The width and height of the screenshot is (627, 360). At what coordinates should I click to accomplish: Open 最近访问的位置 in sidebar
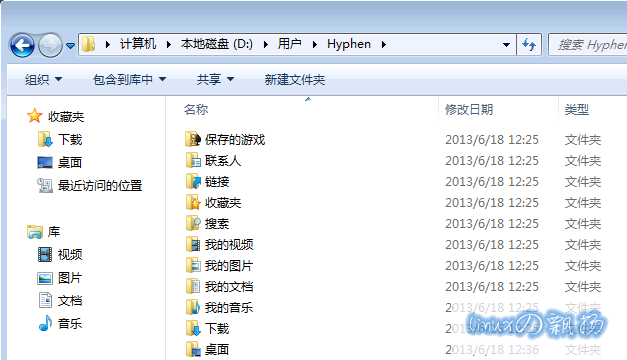[x=100, y=186]
